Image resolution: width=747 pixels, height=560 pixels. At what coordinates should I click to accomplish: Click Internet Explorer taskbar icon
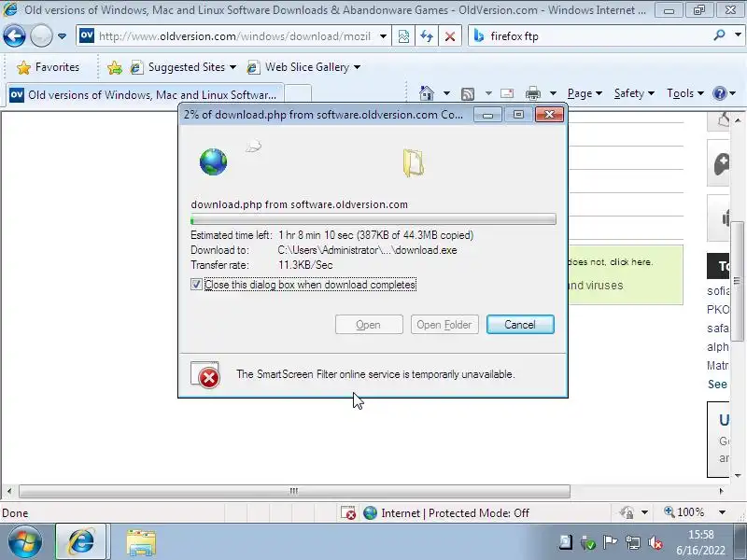81,542
